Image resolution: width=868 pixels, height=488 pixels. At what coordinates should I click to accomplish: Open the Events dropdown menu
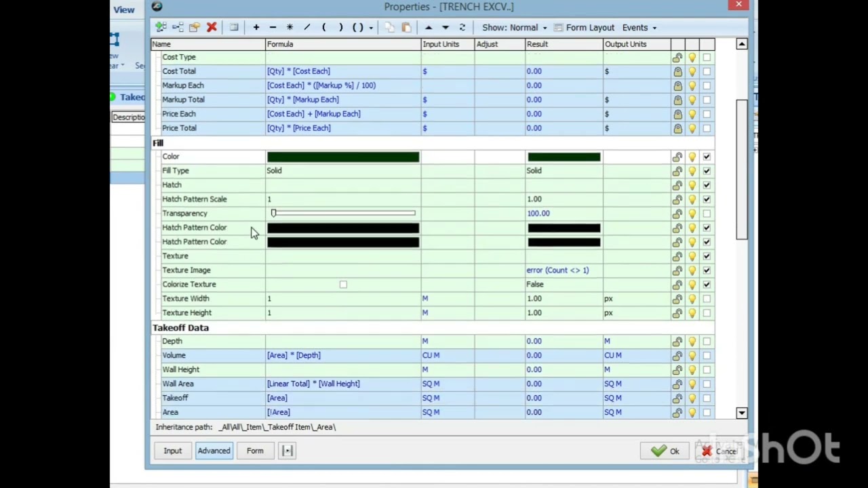639,28
